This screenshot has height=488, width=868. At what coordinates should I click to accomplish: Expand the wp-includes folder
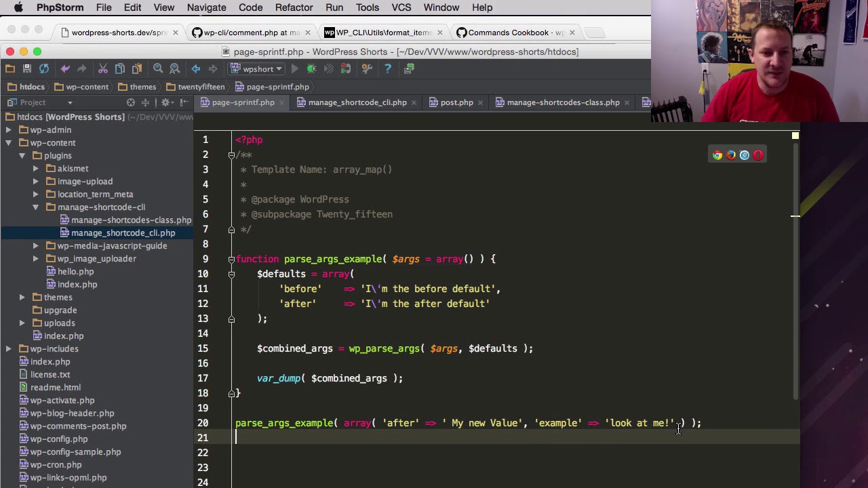[x=8, y=349]
